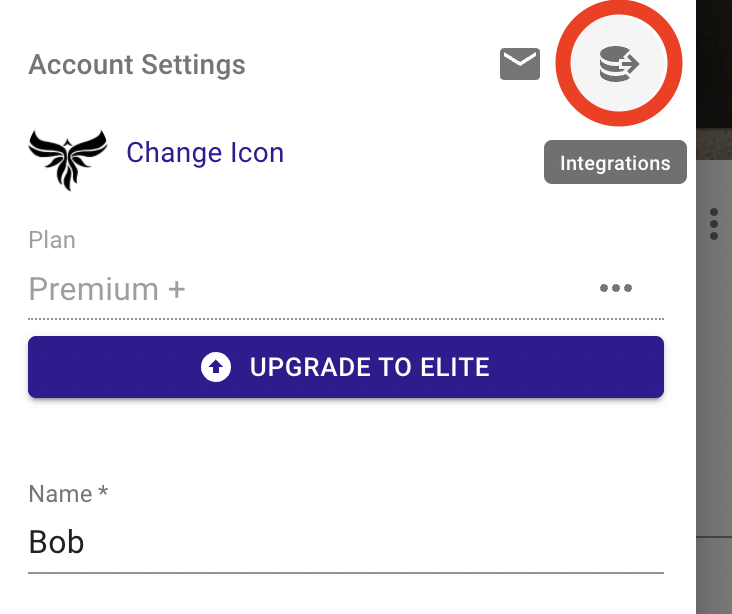Select the Premium + plan field
This screenshot has width=732, height=614.
tap(346, 289)
